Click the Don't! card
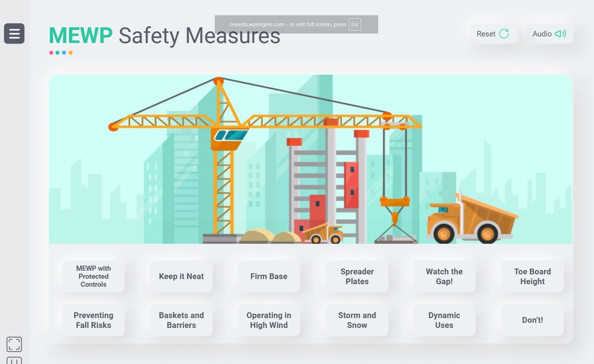Screen dimensions: 594x364 point(532,320)
